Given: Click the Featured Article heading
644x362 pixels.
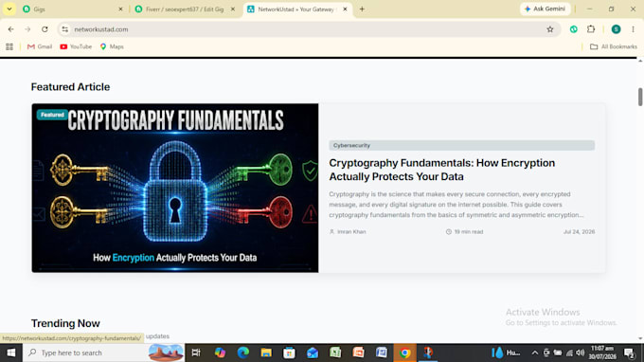Looking at the screenshot, I should (x=70, y=86).
